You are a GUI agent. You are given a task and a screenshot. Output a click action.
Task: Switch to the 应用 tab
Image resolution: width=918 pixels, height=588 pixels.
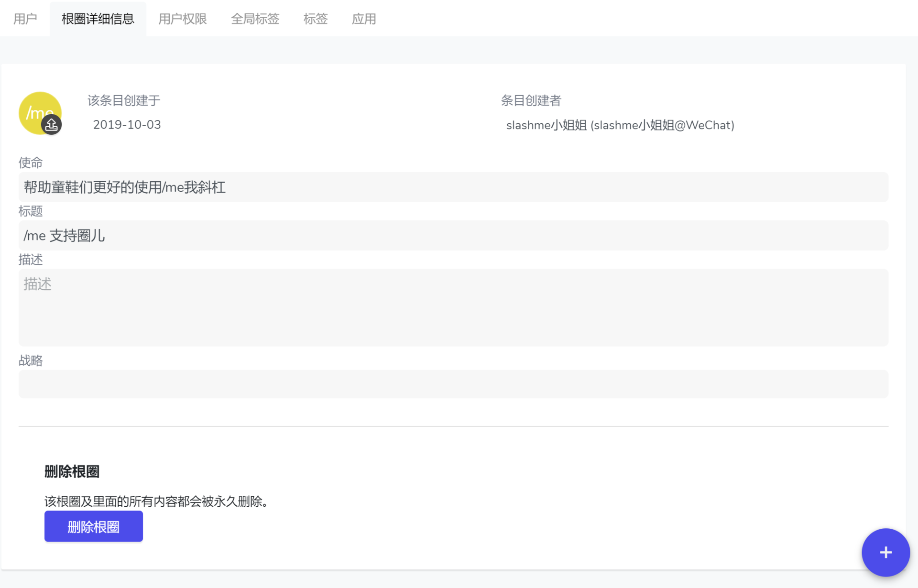[x=364, y=19]
